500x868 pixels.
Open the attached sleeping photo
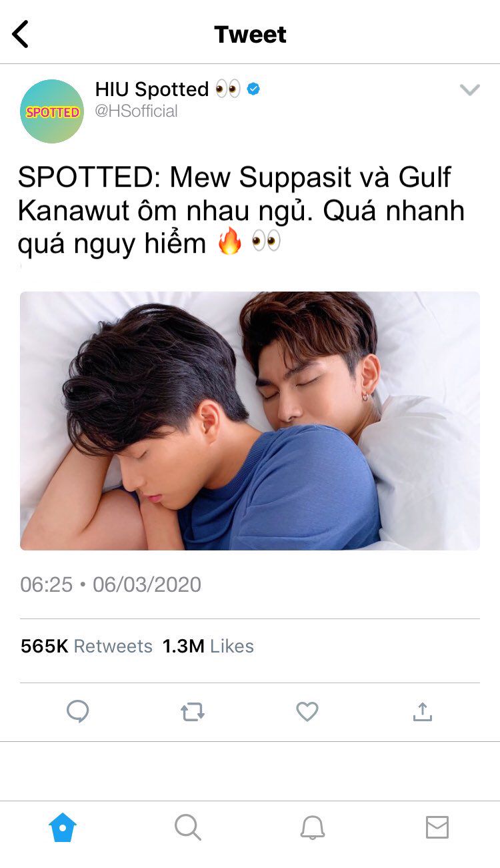point(250,421)
